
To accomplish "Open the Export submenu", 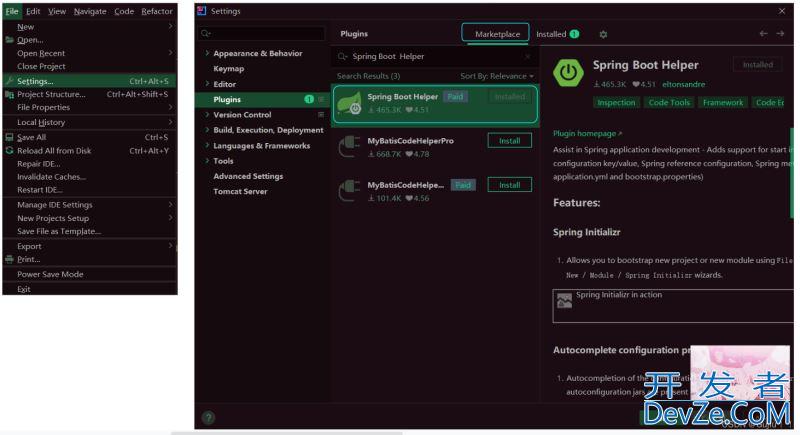I will click(x=90, y=246).
